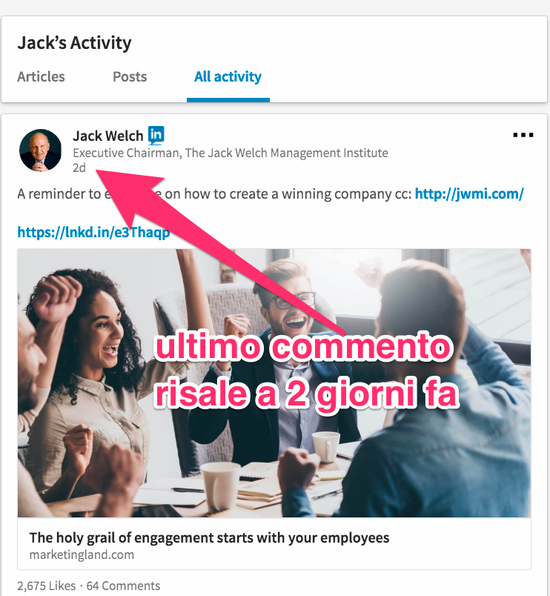Image resolution: width=550 pixels, height=596 pixels.
Task: Click the marketingland.com source label
Action: click(x=82, y=555)
